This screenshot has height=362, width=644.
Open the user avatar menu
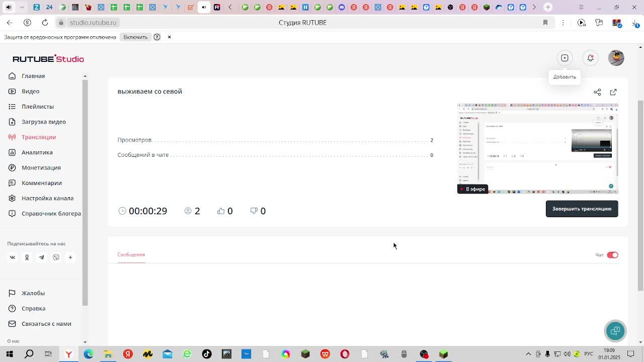point(616,58)
